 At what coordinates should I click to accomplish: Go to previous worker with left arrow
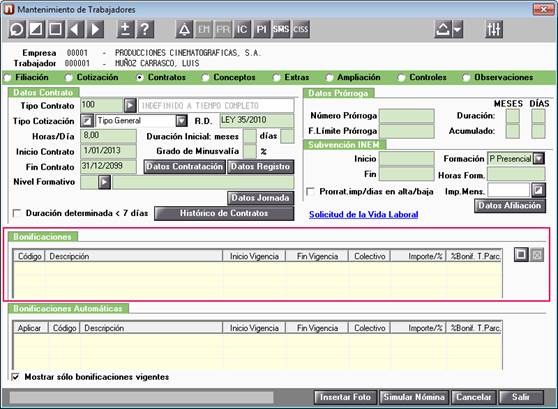75,29
